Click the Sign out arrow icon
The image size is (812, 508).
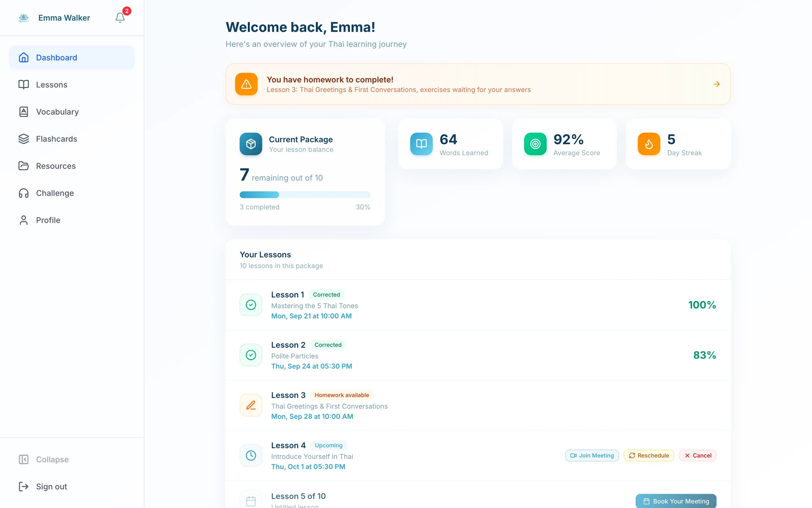[x=23, y=487]
